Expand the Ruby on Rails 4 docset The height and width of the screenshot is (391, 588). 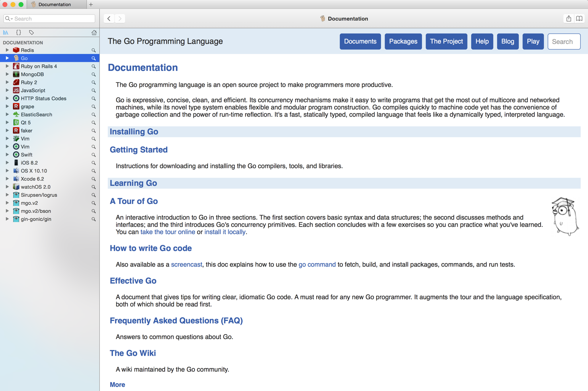coord(7,66)
